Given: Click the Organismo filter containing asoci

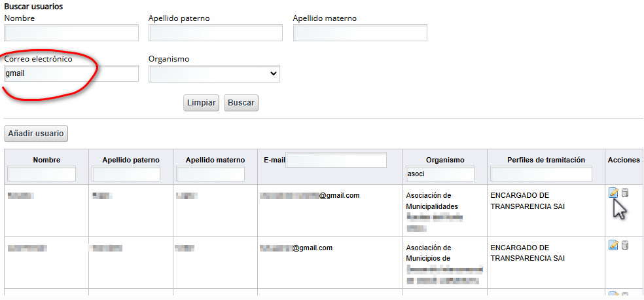Looking at the screenshot, I should 439,174.
